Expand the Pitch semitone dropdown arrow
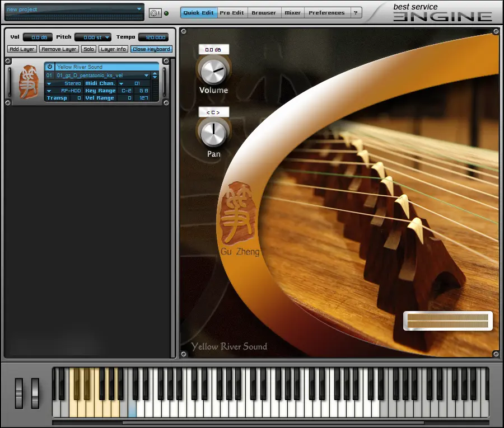Screen dimensions: 504x428 click(x=107, y=37)
